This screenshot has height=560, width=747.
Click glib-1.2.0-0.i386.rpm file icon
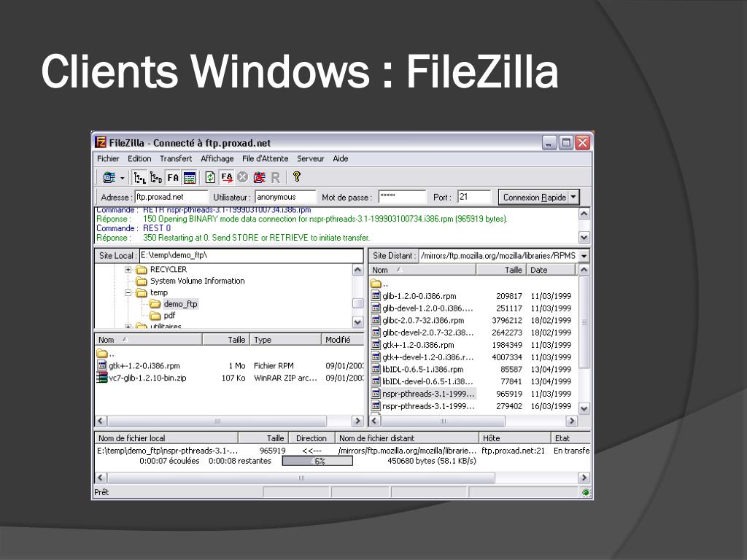pos(376,296)
